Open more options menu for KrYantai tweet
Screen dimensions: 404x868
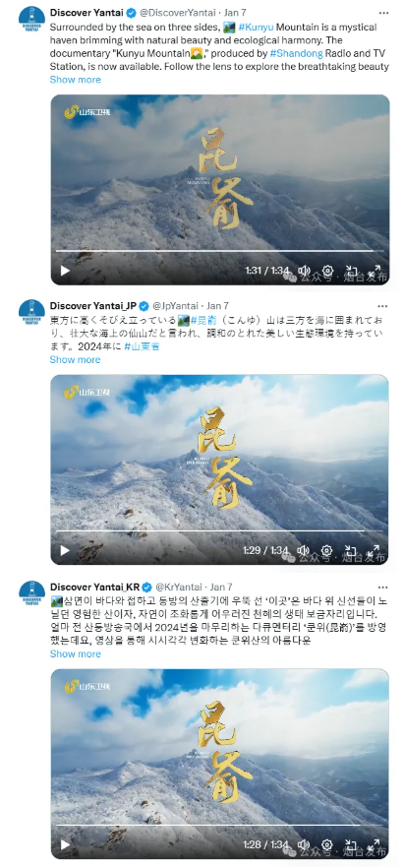[x=383, y=587]
